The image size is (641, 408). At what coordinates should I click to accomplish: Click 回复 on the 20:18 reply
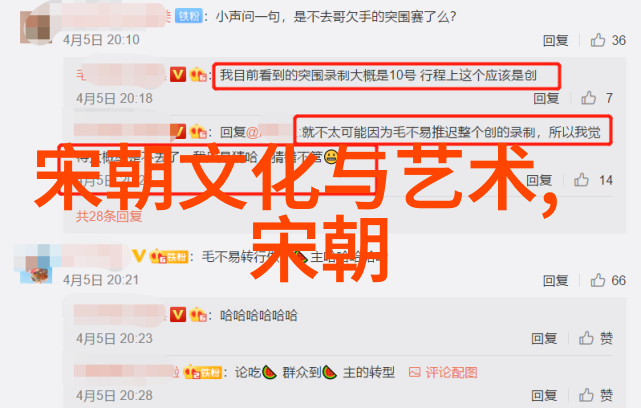coord(546,98)
